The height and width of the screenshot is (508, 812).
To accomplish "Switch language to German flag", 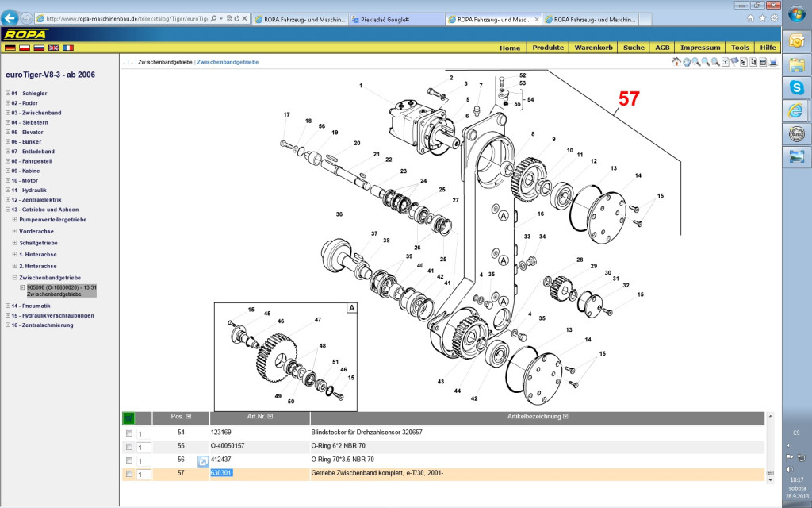I will click(10, 48).
